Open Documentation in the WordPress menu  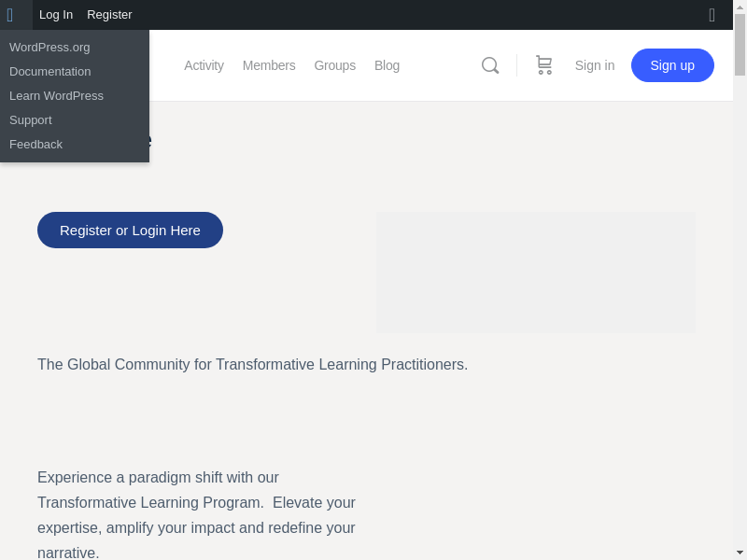coord(50,72)
